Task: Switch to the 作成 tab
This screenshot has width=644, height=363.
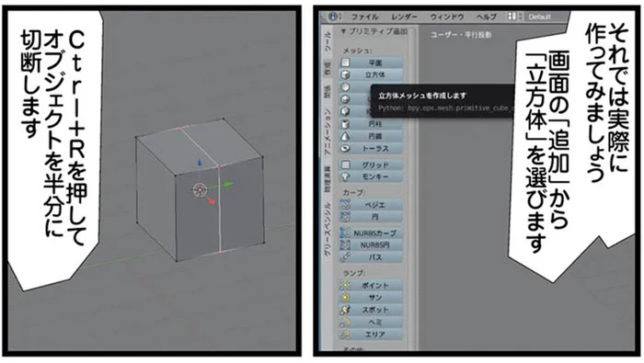Action: click(327, 68)
